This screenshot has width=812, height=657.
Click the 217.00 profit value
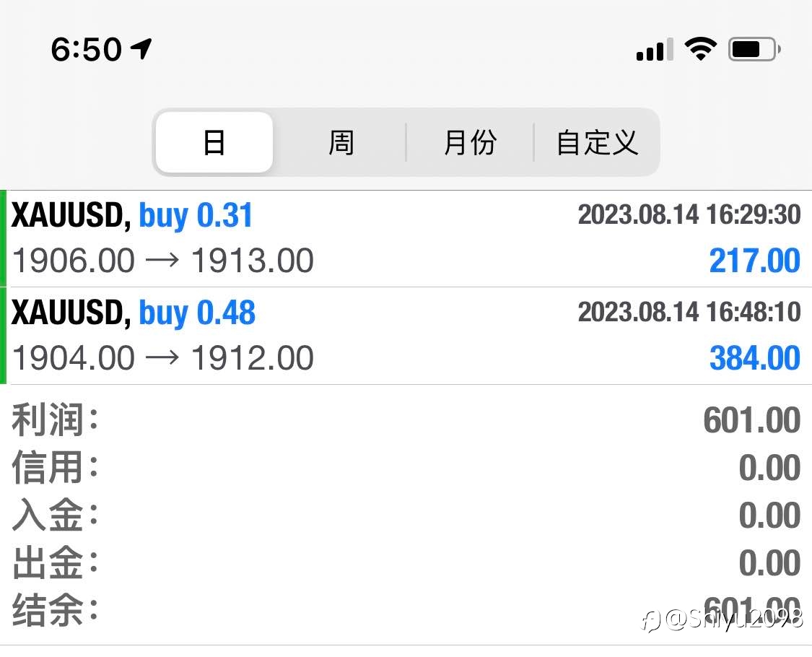[x=754, y=261]
